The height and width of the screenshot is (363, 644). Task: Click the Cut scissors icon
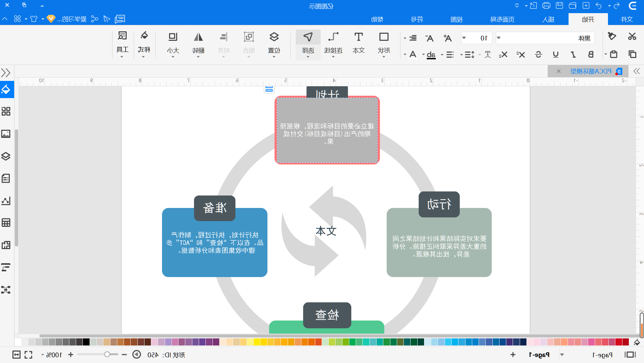tap(632, 36)
